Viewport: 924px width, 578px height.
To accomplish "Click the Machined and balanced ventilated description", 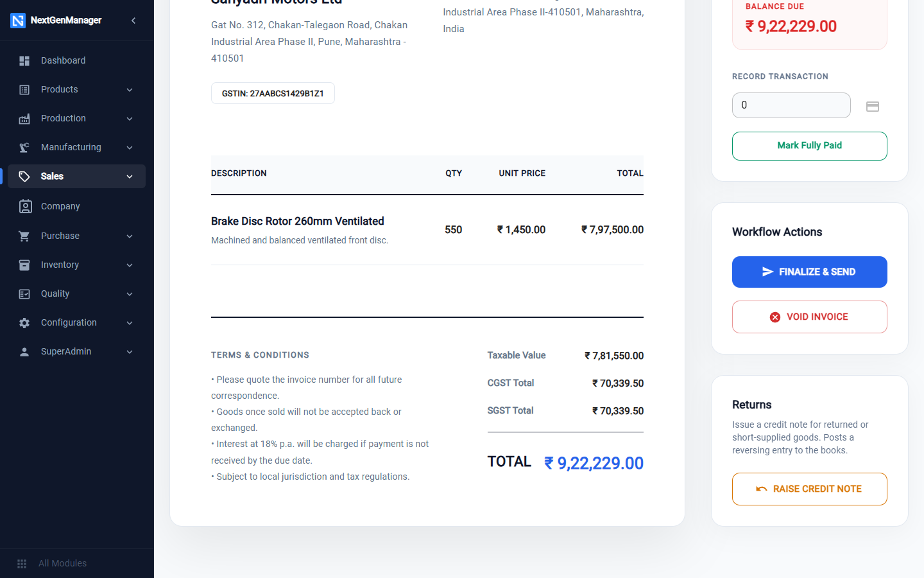I will (300, 240).
